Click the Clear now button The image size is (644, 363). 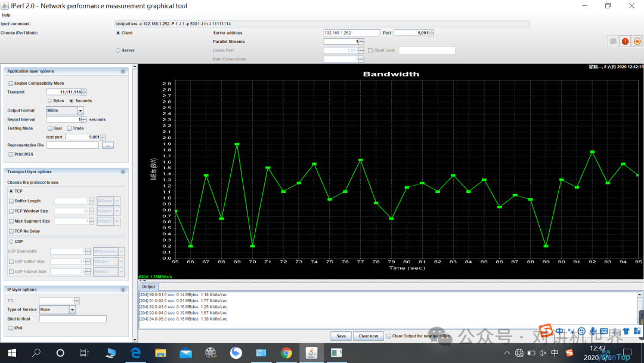368,336
